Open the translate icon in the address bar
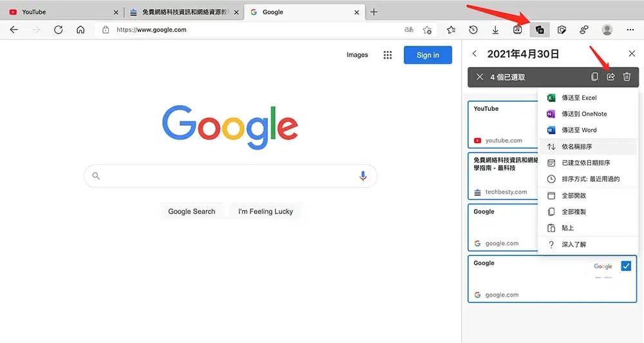644x343 pixels. point(409,30)
